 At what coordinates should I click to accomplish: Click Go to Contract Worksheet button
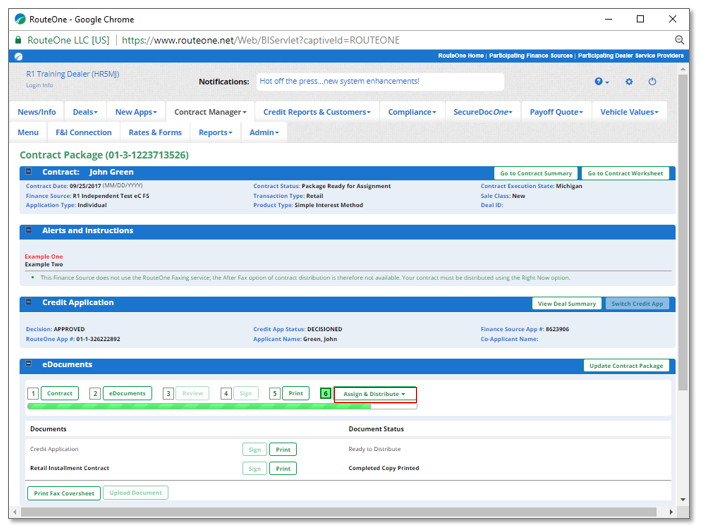(x=625, y=173)
